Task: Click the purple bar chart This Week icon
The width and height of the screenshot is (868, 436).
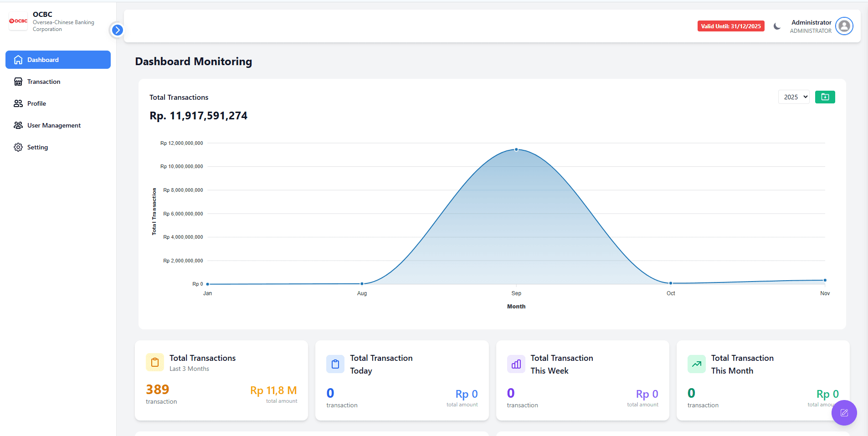Action: point(516,364)
